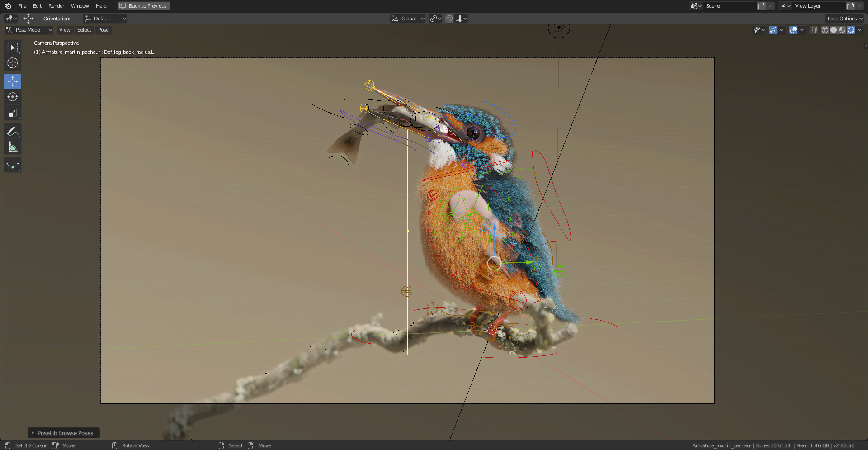This screenshot has height=450, width=868.
Task: Remove the view layer with the X icon
Action: point(859,6)
